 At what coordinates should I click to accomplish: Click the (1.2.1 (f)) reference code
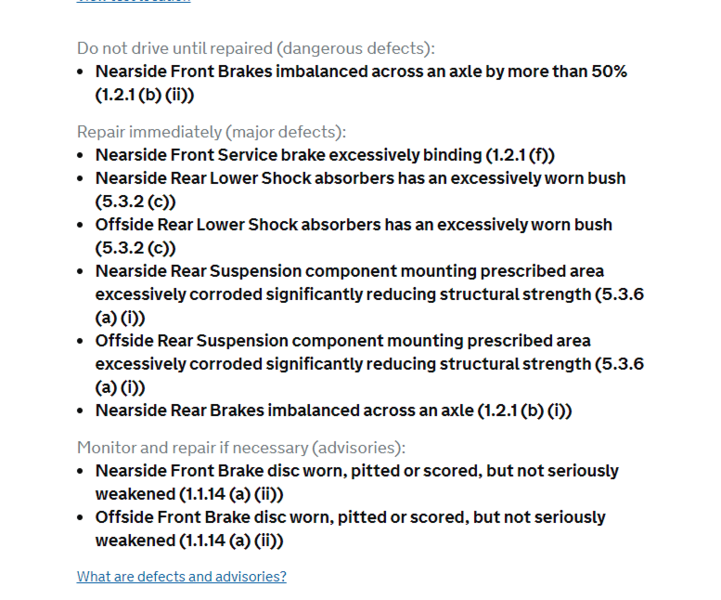pyautogui.click(x=520, y=154)
